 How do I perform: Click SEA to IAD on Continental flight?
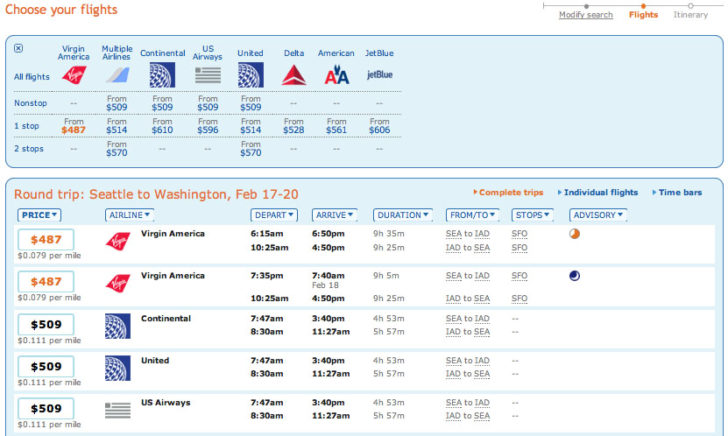tap(468, 319)
